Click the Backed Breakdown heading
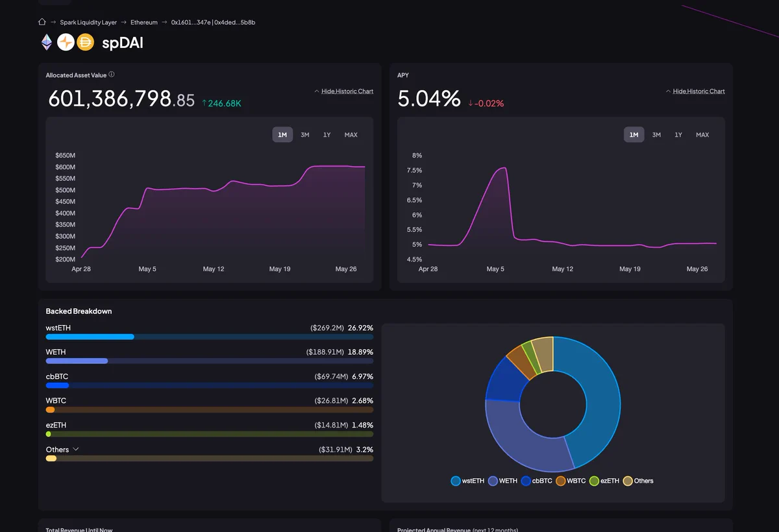This screenshot has height=532, width=779. [x=79, y=311]
